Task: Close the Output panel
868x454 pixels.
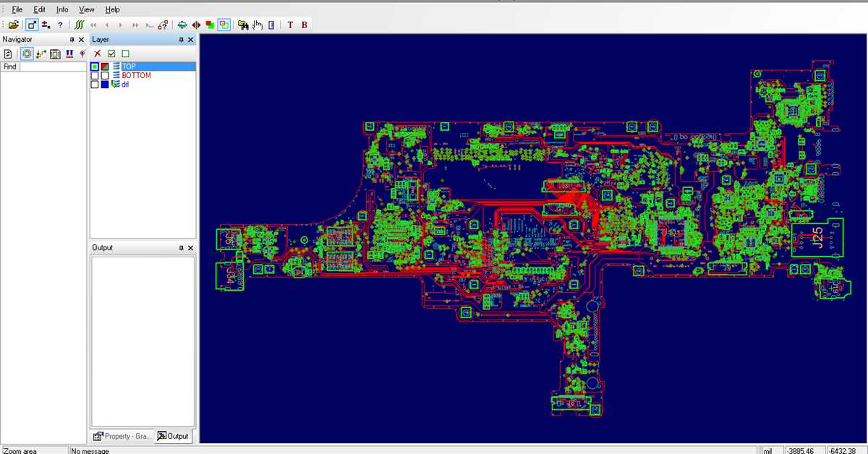Action: [x=190, y=248]
